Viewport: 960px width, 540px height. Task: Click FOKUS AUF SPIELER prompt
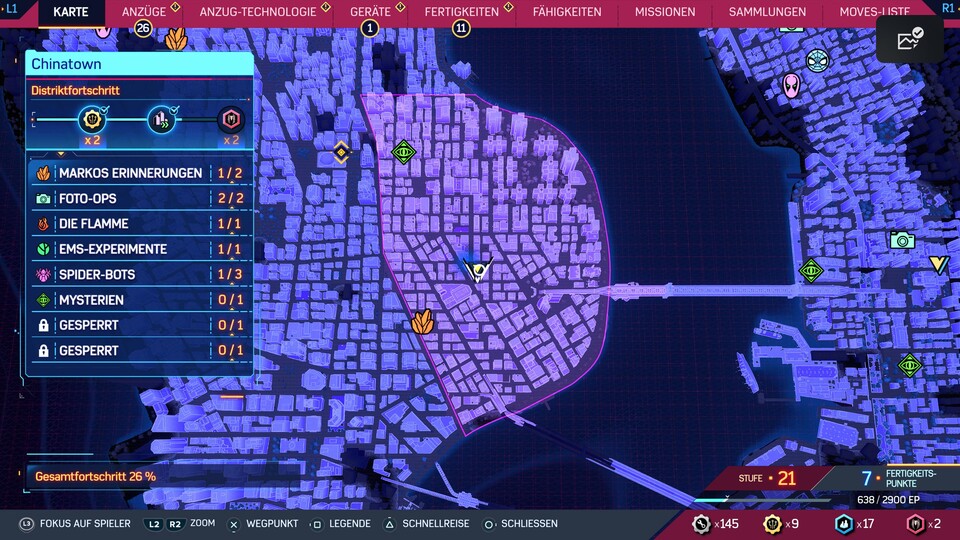75,524
